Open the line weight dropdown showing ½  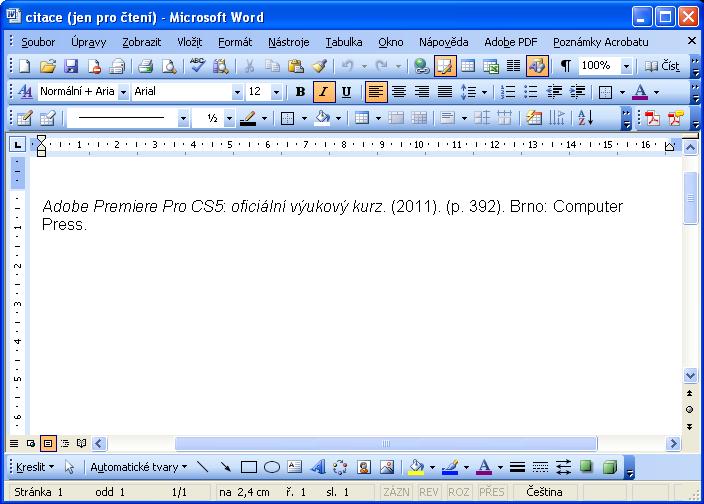pyautogui.click(x=229, y=118)
